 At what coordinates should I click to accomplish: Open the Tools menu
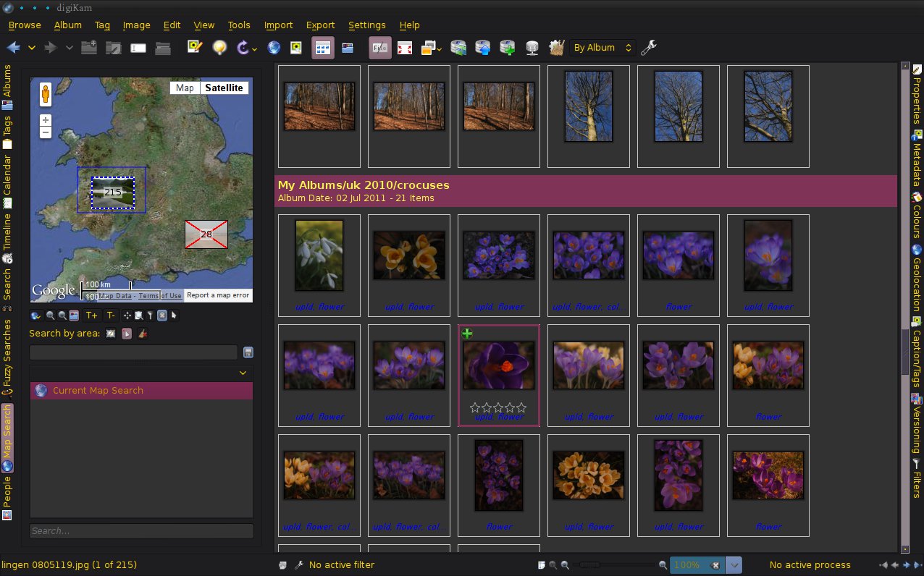pyautogui.click(x=239, y=25)
